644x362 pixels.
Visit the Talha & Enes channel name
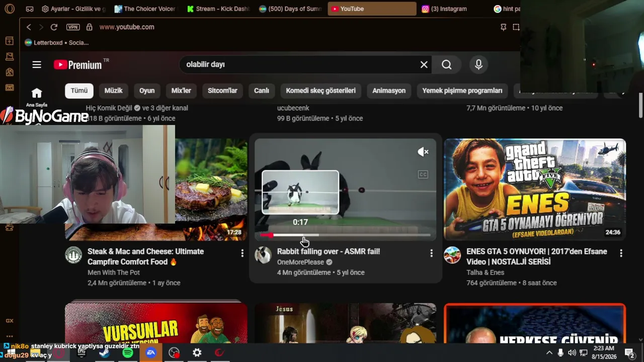point(486,273)
